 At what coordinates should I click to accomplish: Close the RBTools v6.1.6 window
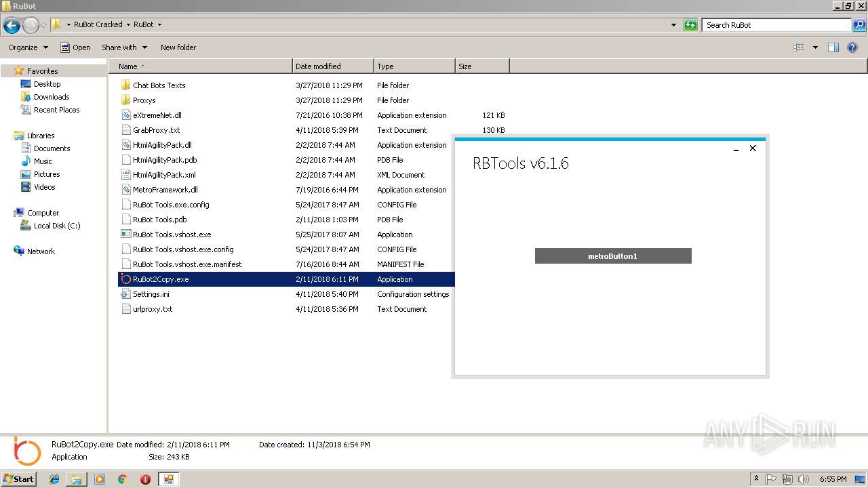tap(753, 148)
